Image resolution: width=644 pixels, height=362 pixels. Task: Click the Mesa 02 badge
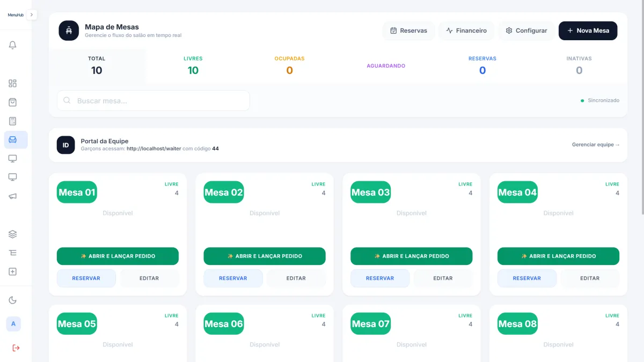click(x=224, y=192)
